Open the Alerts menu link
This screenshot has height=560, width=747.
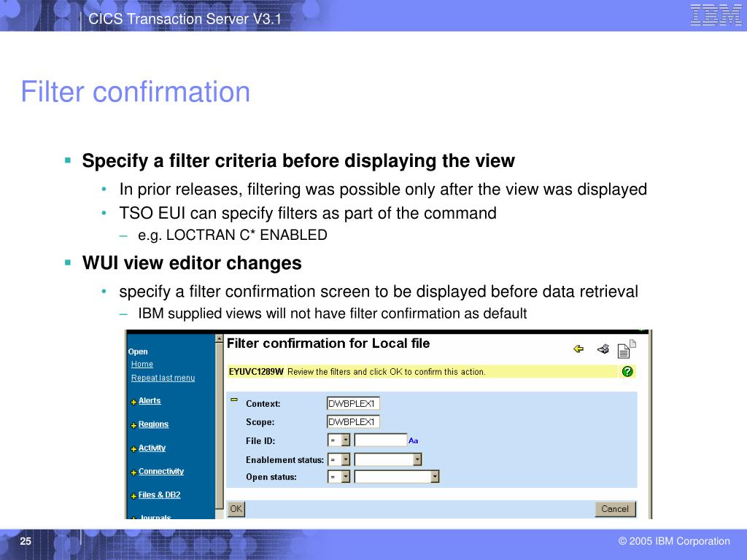(x=150, y=401)
